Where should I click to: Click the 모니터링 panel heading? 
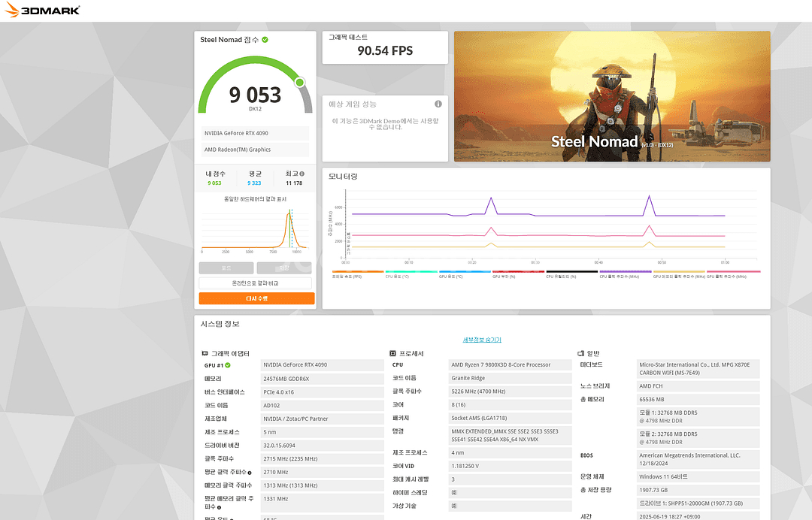(343, 177)
